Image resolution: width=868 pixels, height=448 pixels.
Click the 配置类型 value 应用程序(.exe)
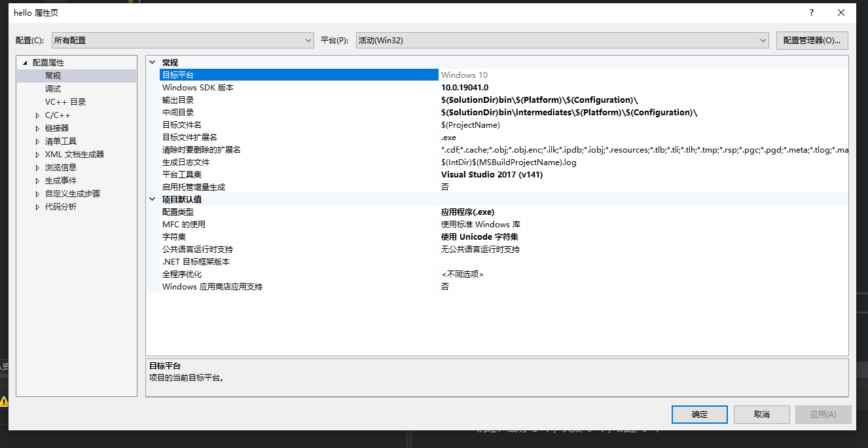coord(467,212)
